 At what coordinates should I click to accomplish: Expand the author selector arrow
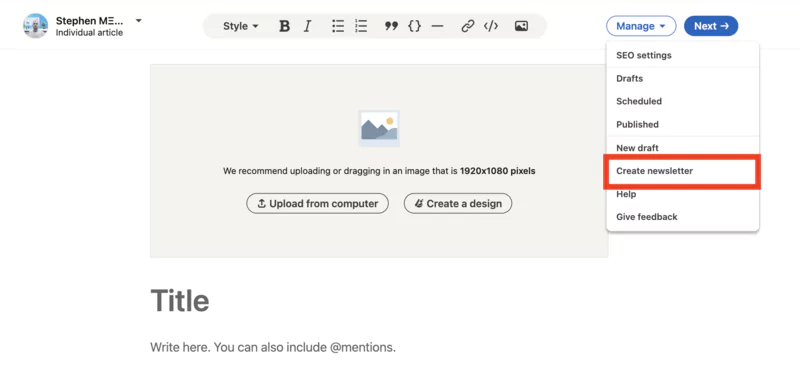[138, 21]
